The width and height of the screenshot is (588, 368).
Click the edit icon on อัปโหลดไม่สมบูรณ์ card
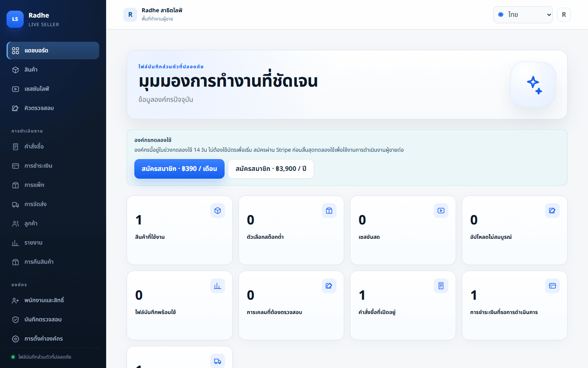[x=552, y=211]
